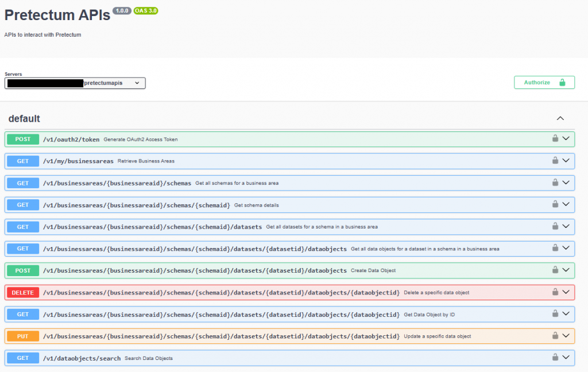The width and height of the screenshot is (588, 372).
Task: Click 'APIs to interact with Pretectum' subtitle
Action: [42, 35]
